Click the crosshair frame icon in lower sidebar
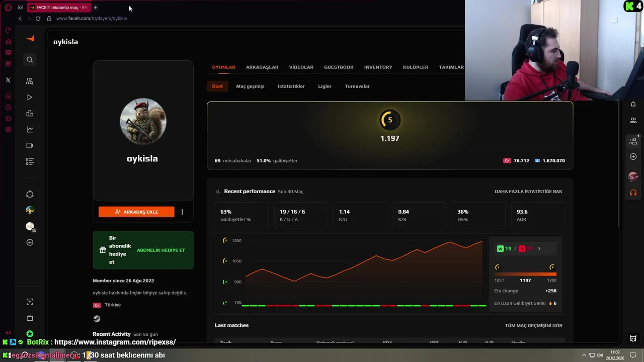The width and height of the screenshot is (644, 362). click(x=30, y=302)
